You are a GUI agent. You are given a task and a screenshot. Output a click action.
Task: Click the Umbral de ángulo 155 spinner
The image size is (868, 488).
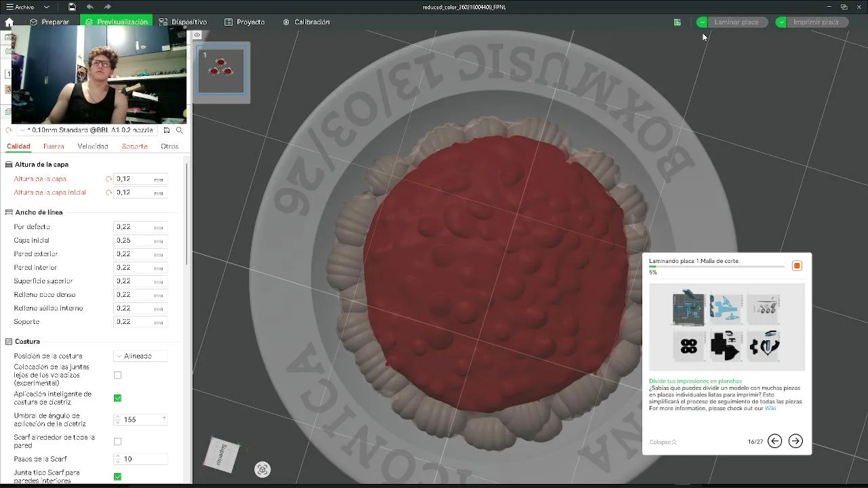[140, 420]
